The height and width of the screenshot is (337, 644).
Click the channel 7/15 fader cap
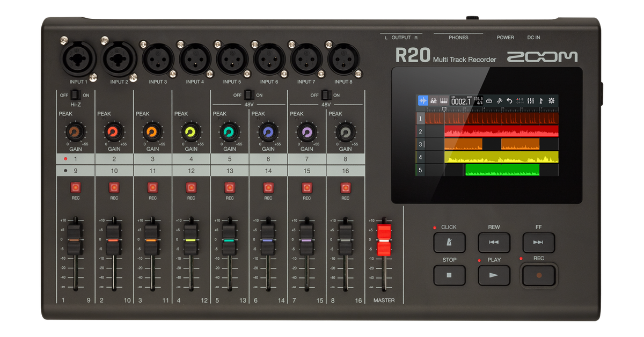tap(306, 240)
